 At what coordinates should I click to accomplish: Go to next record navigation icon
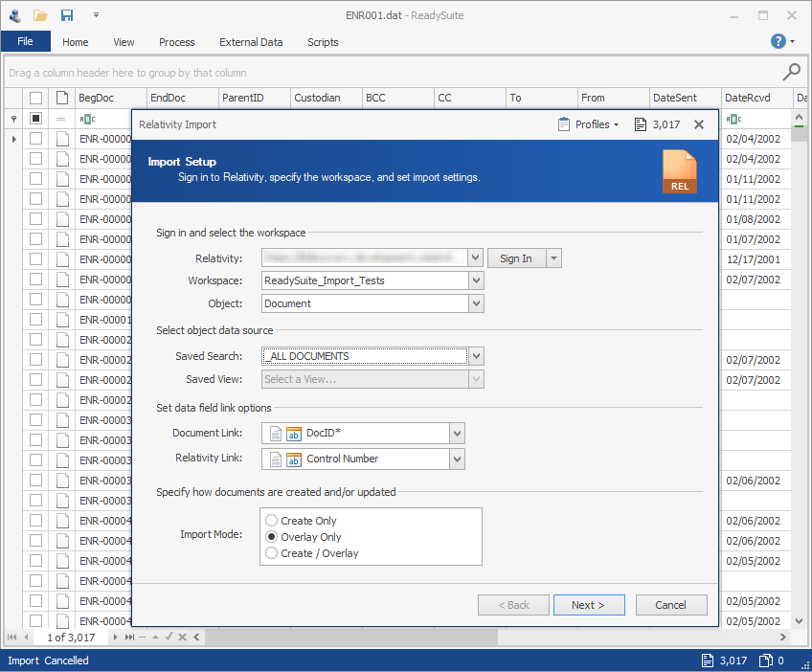coord(115,637)
